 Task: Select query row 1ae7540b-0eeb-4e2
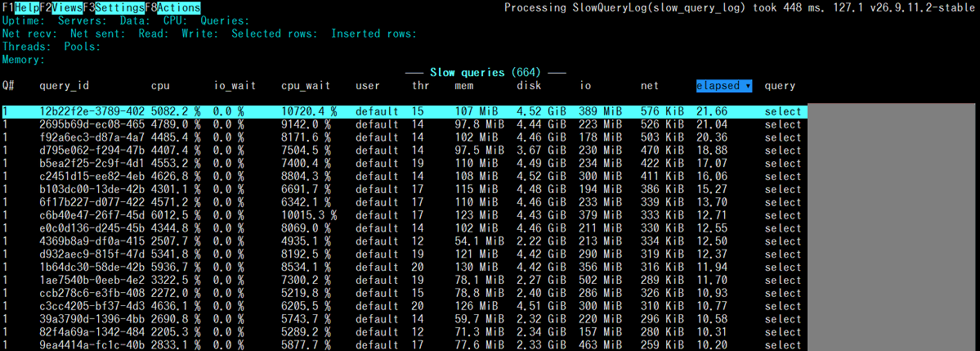click(405, 281)
